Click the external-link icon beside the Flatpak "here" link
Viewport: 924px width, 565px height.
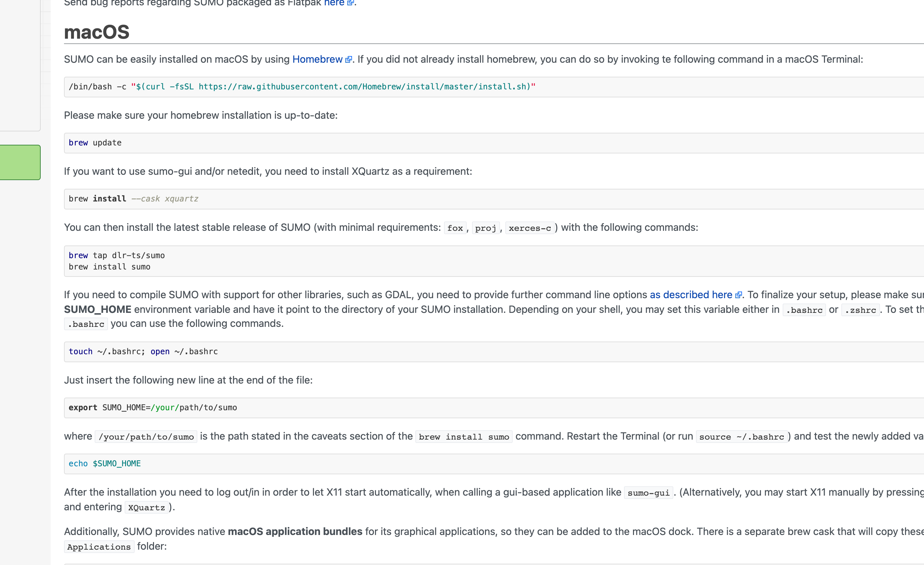tap(351, 3)
